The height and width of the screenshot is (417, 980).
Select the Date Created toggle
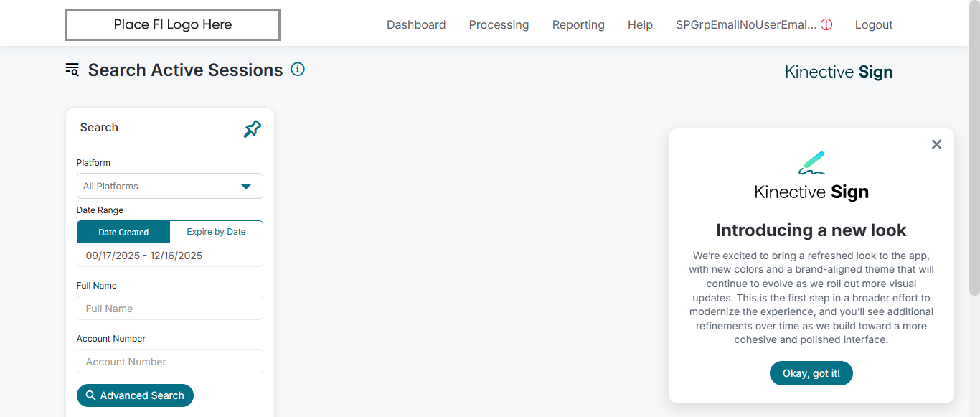point(123,232)
